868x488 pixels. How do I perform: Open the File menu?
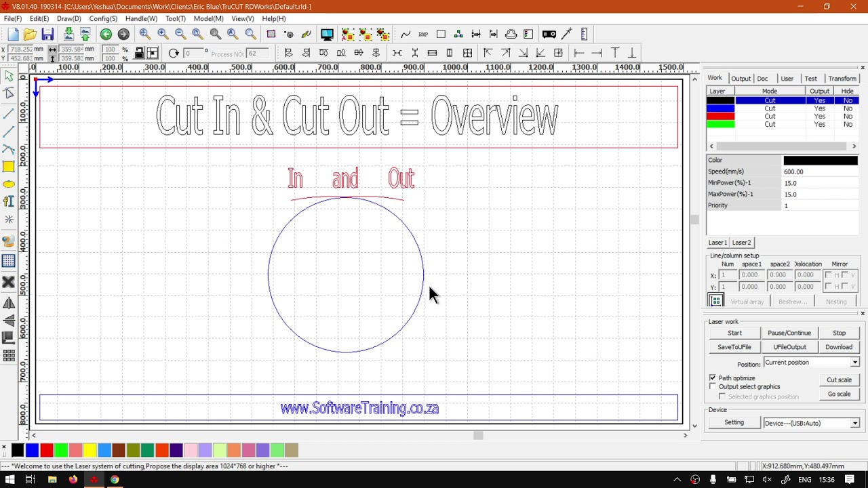[13, 19]
